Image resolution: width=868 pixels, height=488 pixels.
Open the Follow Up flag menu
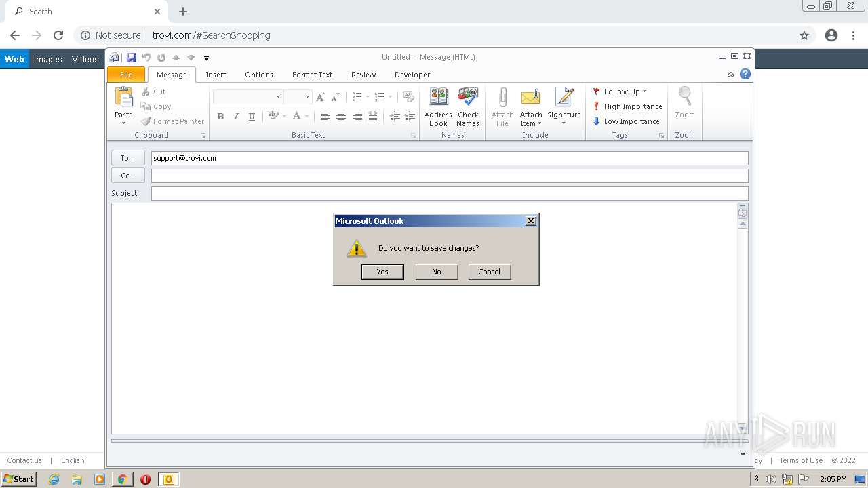point(619,91)
